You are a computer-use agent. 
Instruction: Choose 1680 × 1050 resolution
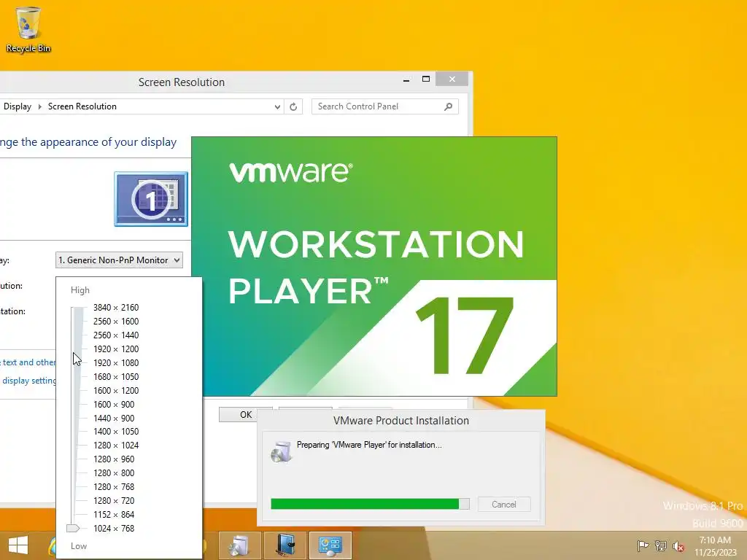pos(116,377)
